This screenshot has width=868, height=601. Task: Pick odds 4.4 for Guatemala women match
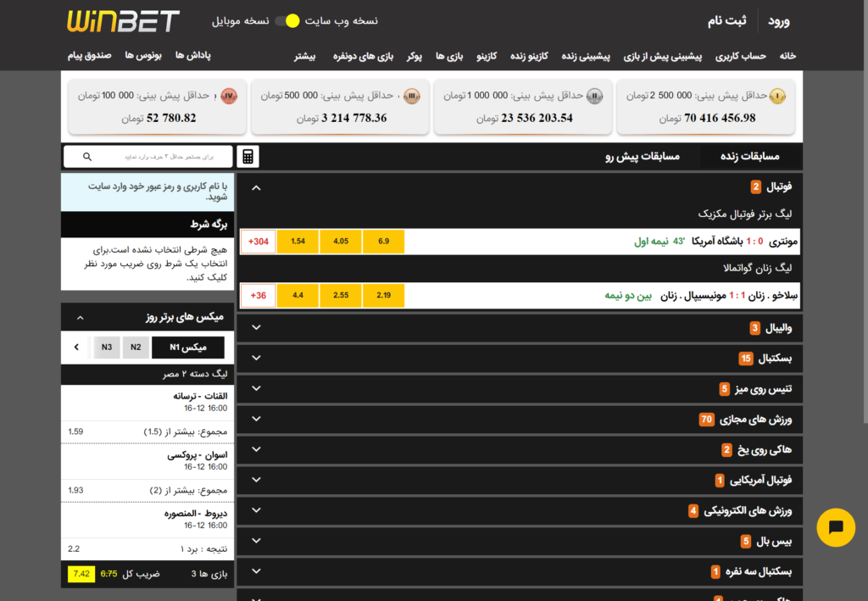(298, 296)
